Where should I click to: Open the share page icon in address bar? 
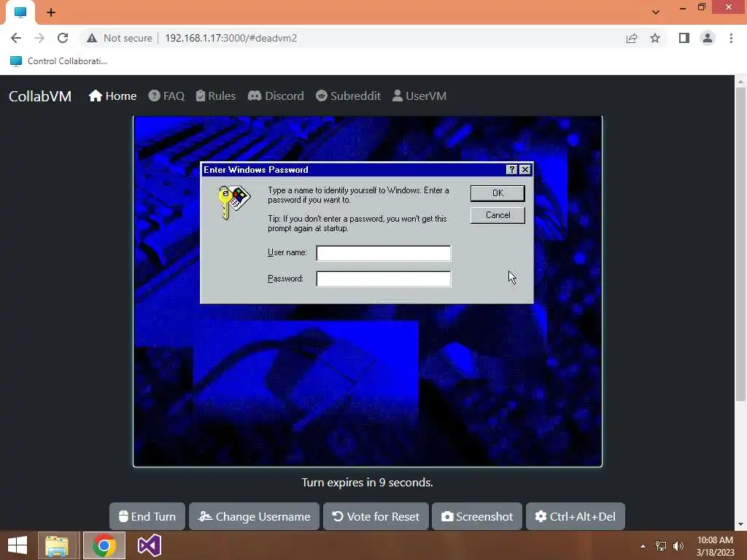click(x=632, y=38)
